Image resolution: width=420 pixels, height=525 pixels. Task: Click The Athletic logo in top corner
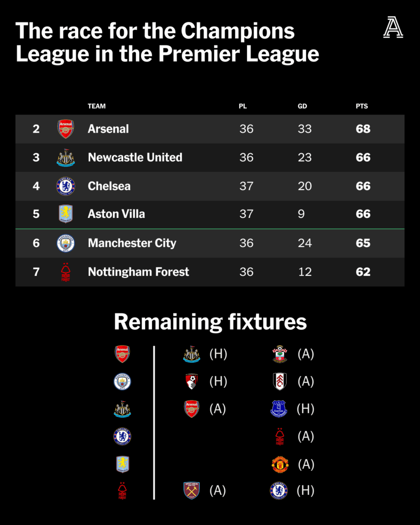(393, 27)
